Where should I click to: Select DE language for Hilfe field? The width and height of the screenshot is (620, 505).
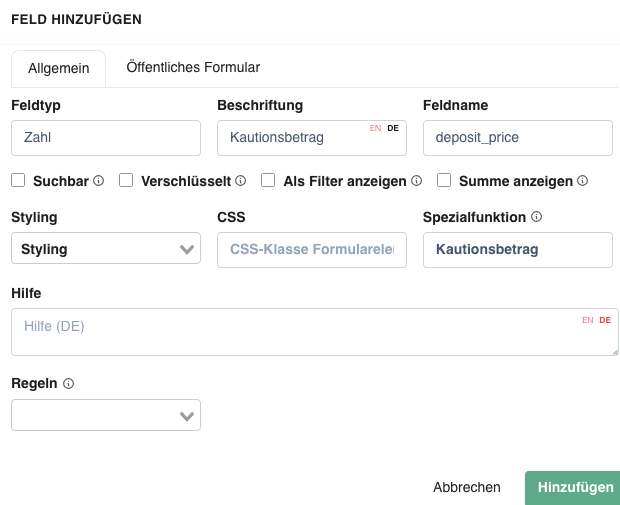pyautogui.click(x=605, y=320)
